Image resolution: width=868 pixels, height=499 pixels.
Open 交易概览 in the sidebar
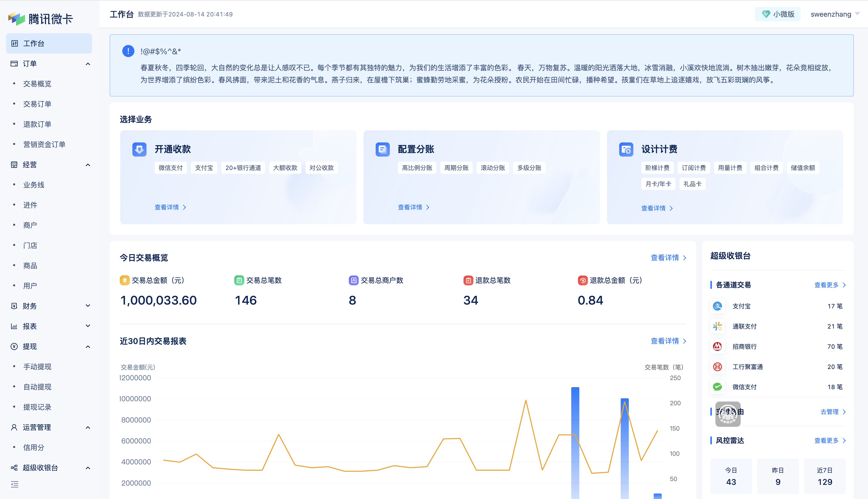click(x=37, y=84)
